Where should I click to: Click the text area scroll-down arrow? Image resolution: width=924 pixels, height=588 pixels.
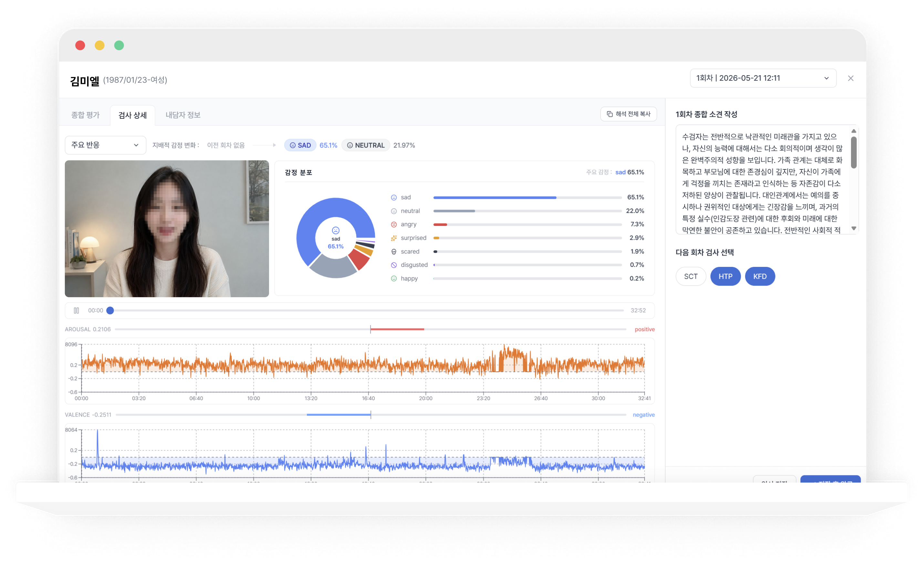point(854,228)
